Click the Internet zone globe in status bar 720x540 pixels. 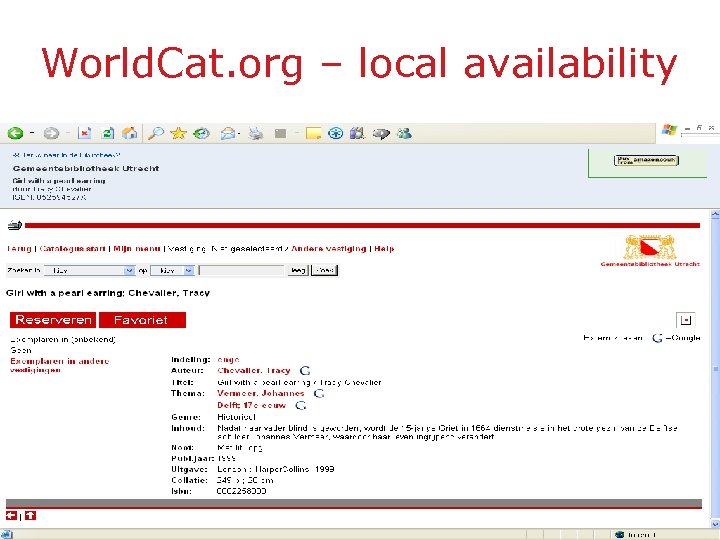pos(619,534)
